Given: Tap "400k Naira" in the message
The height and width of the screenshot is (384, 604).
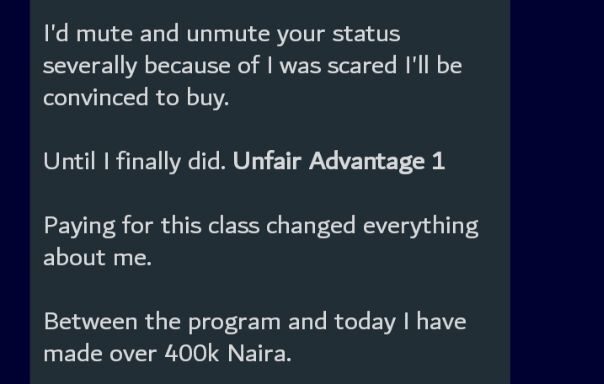Looking at the screenshot, I should 226,353.
